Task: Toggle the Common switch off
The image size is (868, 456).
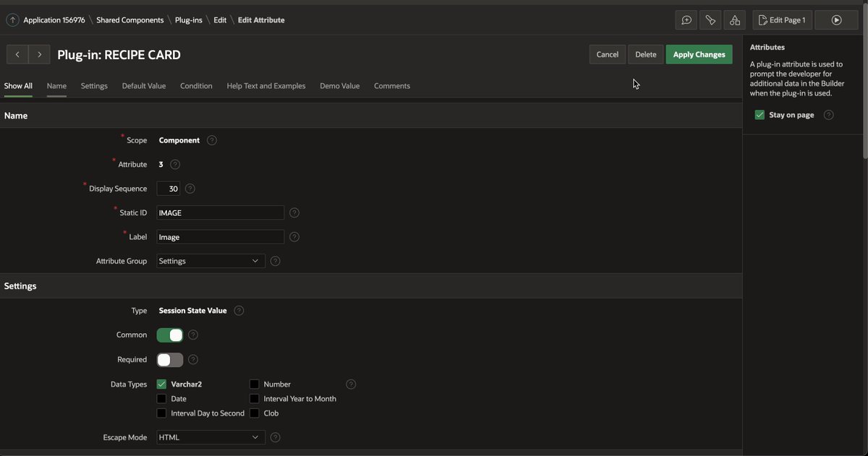Action: click(x=170, y=335)
